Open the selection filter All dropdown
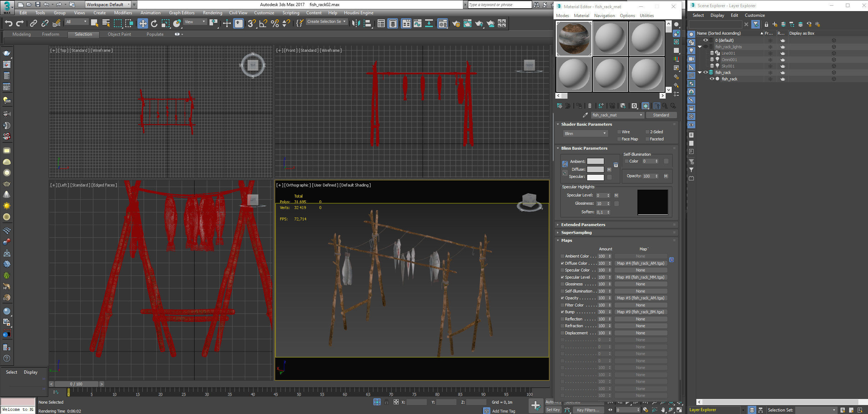This screenshot has width=868, height=414. (x=76, y=22)
